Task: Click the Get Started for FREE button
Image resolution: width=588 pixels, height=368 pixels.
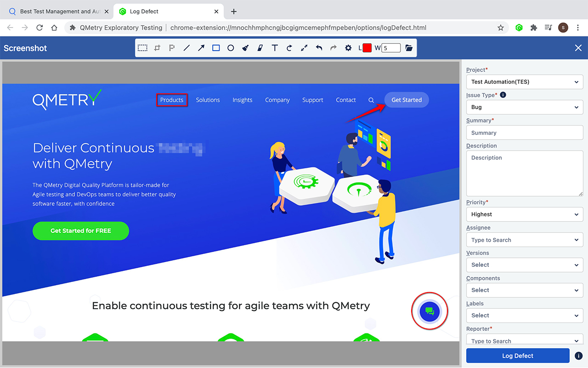Action: pyautogui.click(x=80, y=230)
